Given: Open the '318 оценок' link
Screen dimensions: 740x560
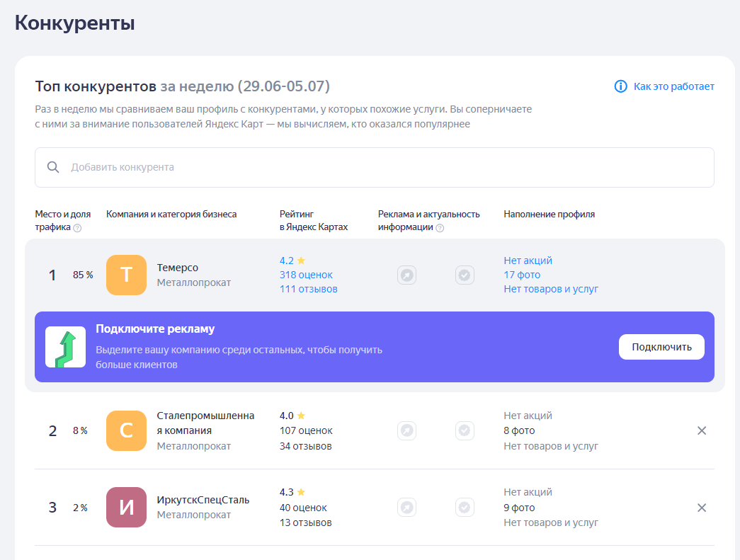Looking at the screenshot, I should [x=306, y=275].
